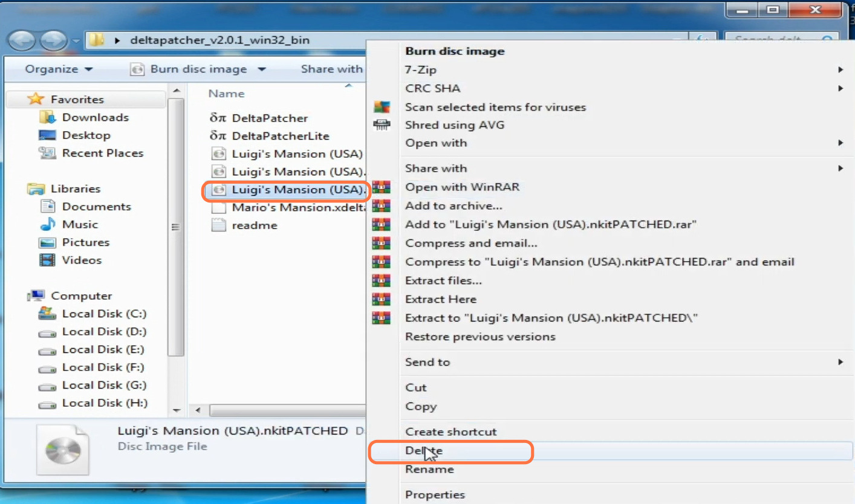This screenshot has height=504, width=855.
Task: Click the deltapatcher_v2.0.1_win32_bin breadcrumb
Action: coord(220,40)
